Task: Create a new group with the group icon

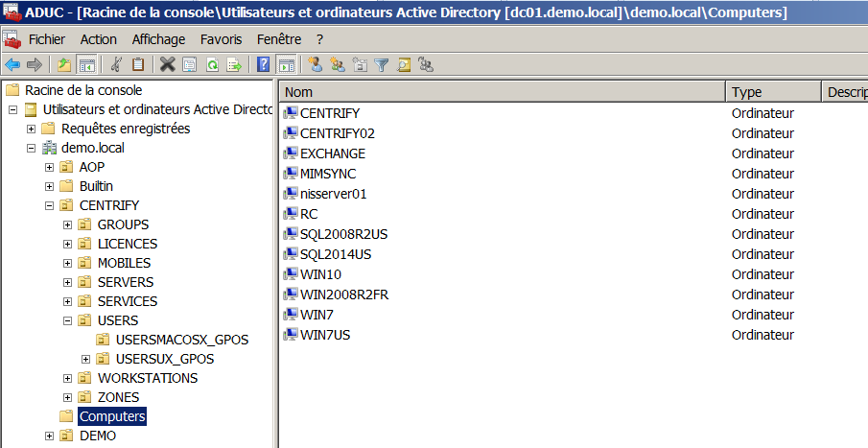Action: (338, 65)
